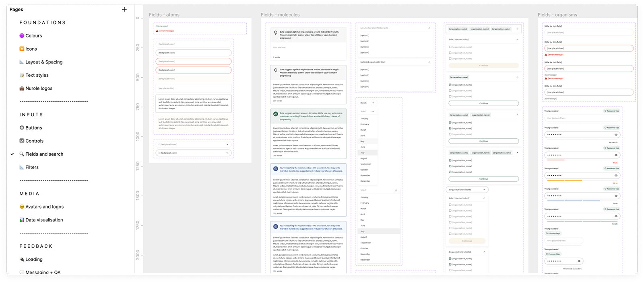Click the red 'Weak' password strength bar
The image size is (644, 283).
(x=556, y=160)
